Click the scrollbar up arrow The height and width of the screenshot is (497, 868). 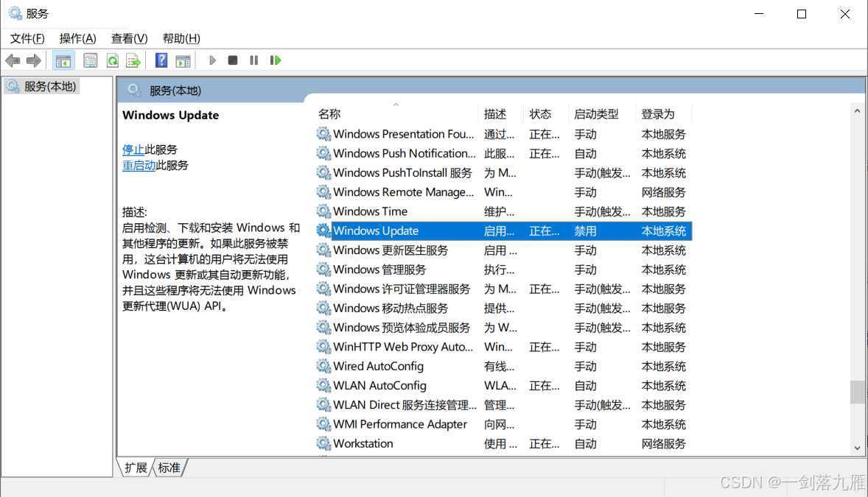(x=858, y=110)
